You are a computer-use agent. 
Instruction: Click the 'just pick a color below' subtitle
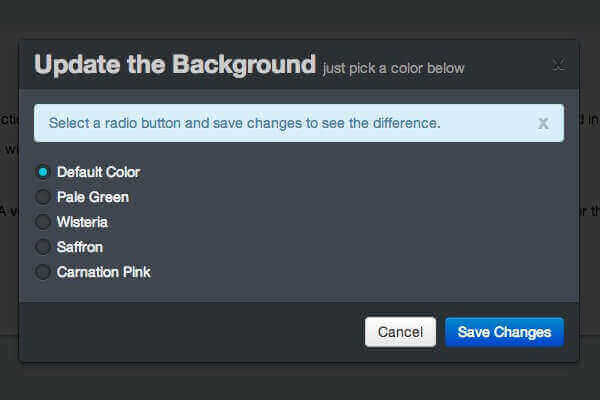tap(393, 68)
